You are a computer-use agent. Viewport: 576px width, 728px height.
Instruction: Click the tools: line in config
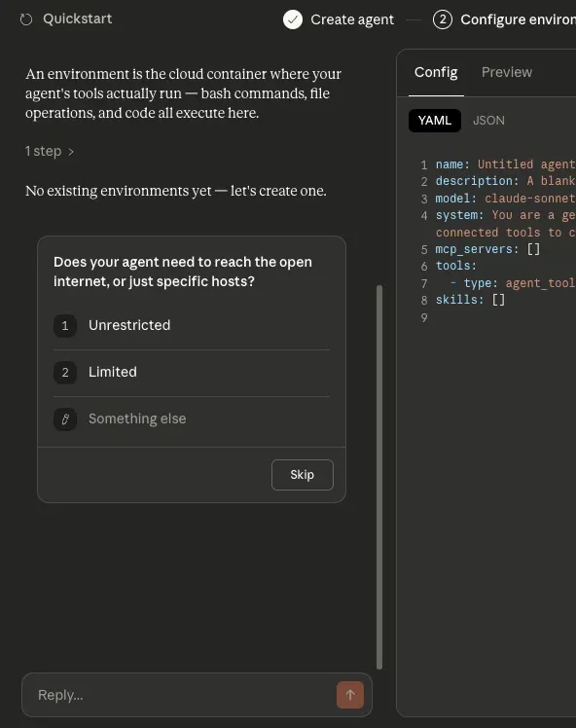tap(455, 266)
